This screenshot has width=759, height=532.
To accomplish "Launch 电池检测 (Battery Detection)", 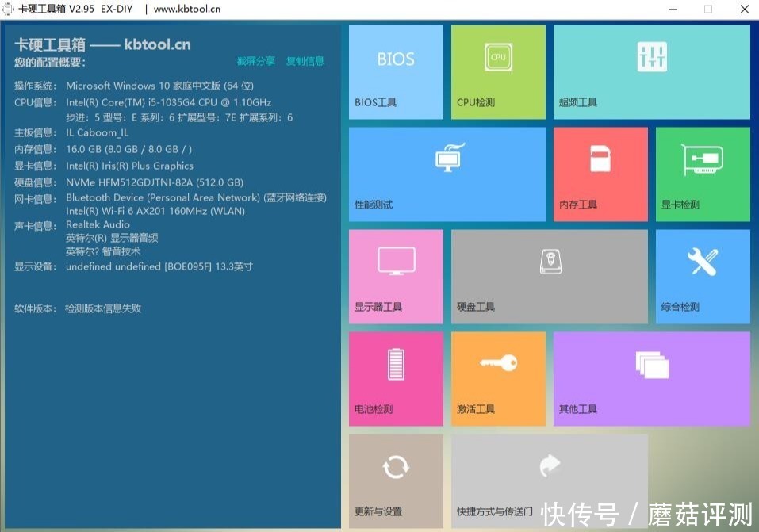I will (395, 378).
